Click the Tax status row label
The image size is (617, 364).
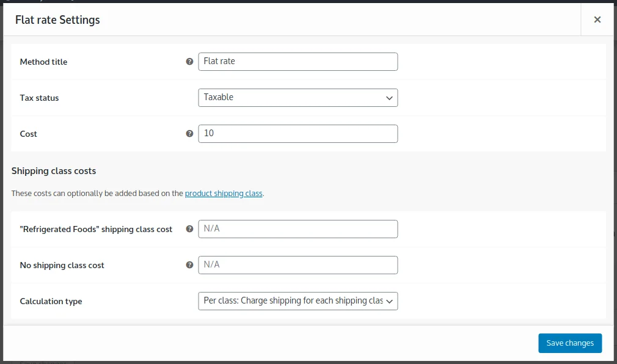pos(39,98)
